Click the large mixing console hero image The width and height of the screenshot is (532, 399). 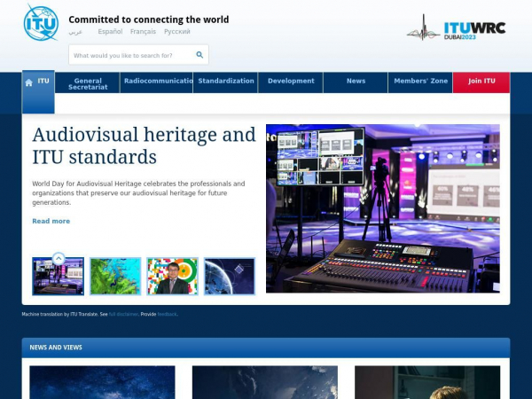pyautogui.click(x=383, y=208)
